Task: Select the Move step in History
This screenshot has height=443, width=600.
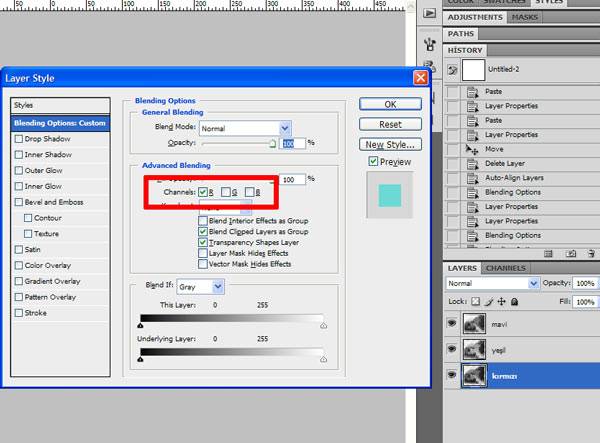Action: (x=498, y=149)
